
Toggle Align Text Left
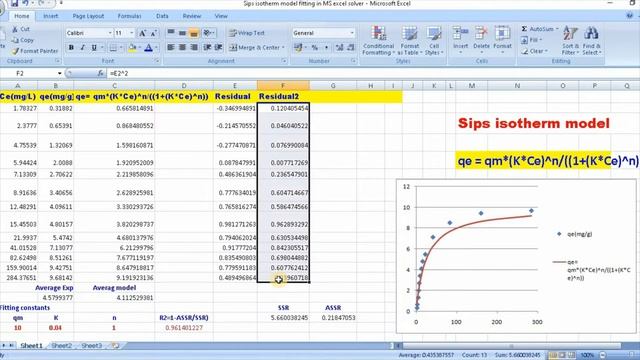pyautogui.click(x=171, y=47)
